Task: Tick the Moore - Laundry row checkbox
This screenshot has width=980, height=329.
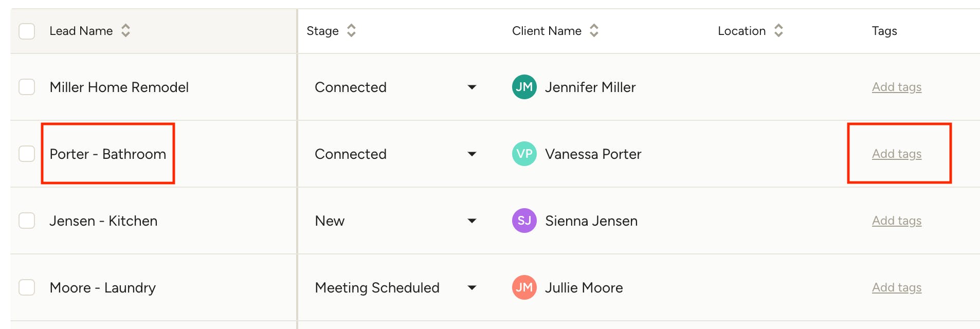Action: (27, 287)
